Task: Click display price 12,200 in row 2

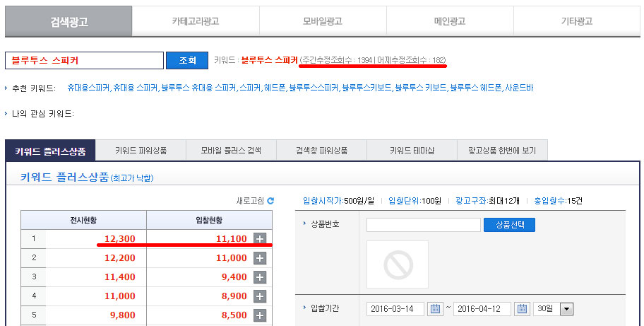Action: tap(119, 258)
